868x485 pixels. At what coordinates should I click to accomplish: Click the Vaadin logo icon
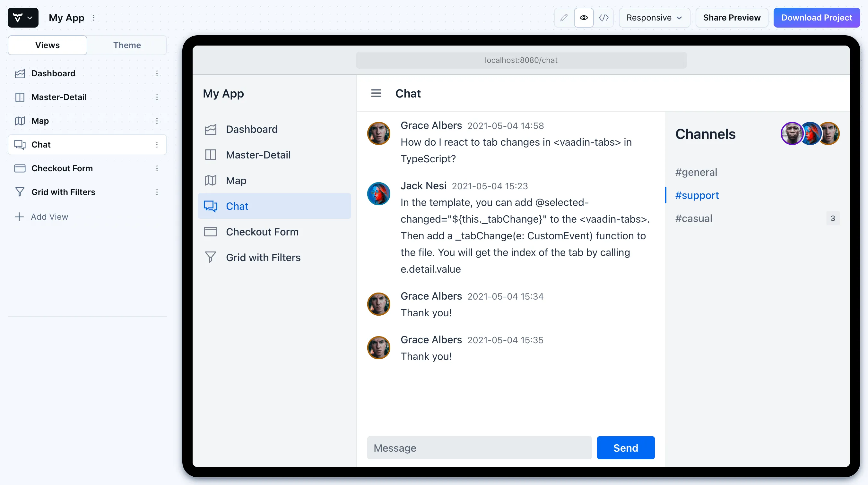(x=19, y=17)
